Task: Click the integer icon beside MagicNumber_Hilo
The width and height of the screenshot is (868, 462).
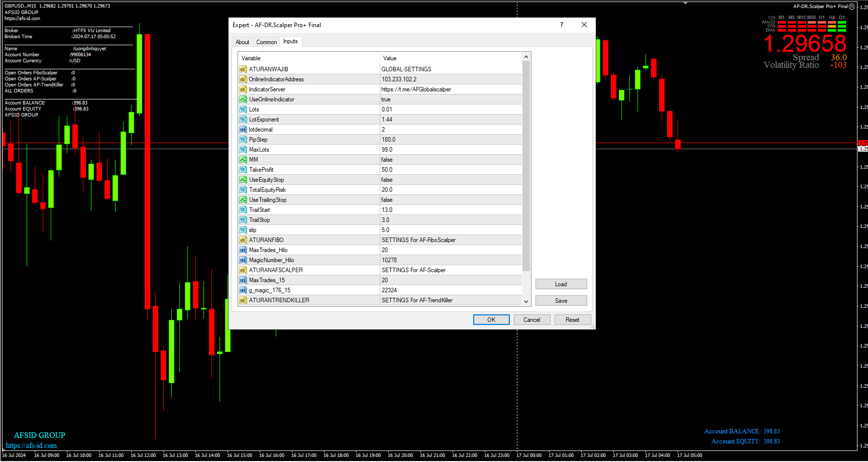Action: (243, 260)
